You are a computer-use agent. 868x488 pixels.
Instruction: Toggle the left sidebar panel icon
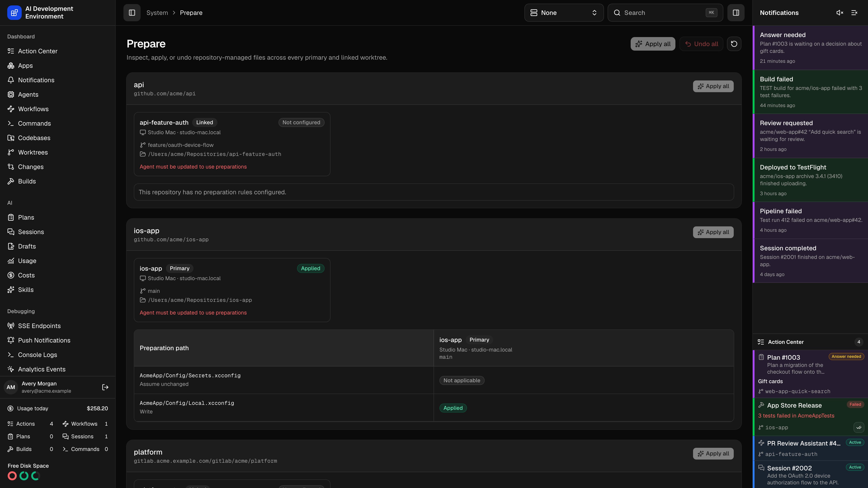[x=132, y=12]
